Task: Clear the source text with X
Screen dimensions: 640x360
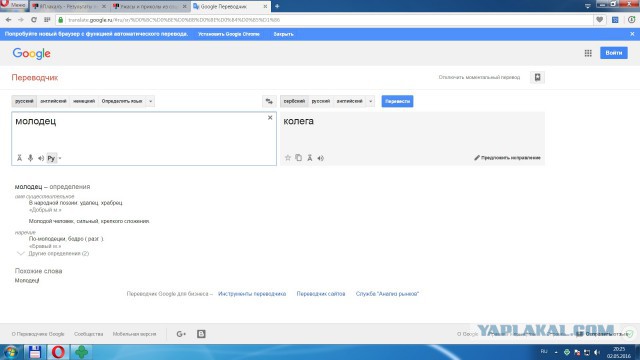Action: pos(270,118)
